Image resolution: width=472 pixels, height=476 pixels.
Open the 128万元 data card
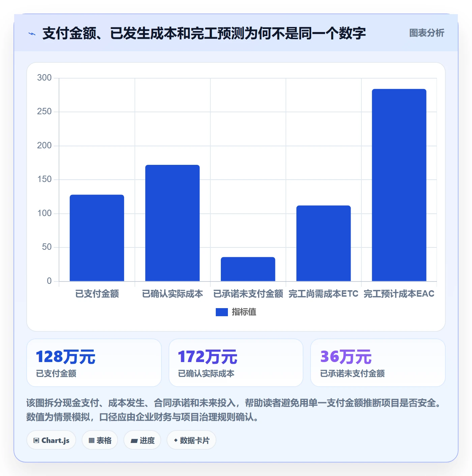(x=94, y=363)
